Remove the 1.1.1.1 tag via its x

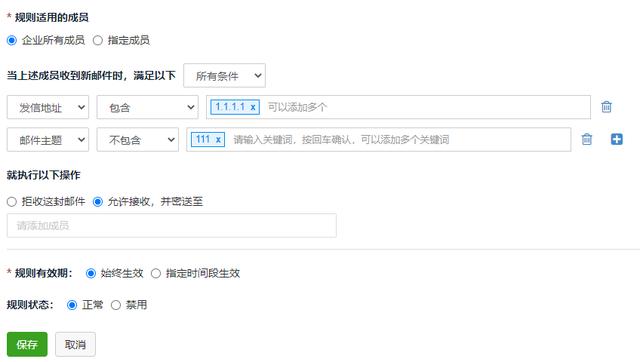tap(253, 107)
